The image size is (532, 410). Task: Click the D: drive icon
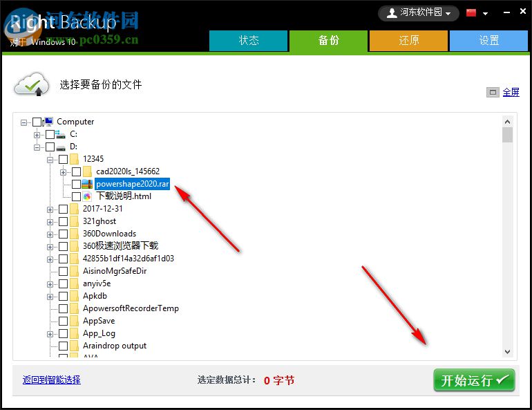60,147
